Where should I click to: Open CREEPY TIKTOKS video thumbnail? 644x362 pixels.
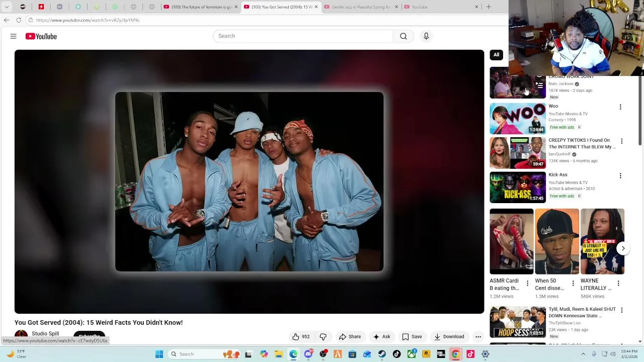pyautogui.click(x=518, y=153)
